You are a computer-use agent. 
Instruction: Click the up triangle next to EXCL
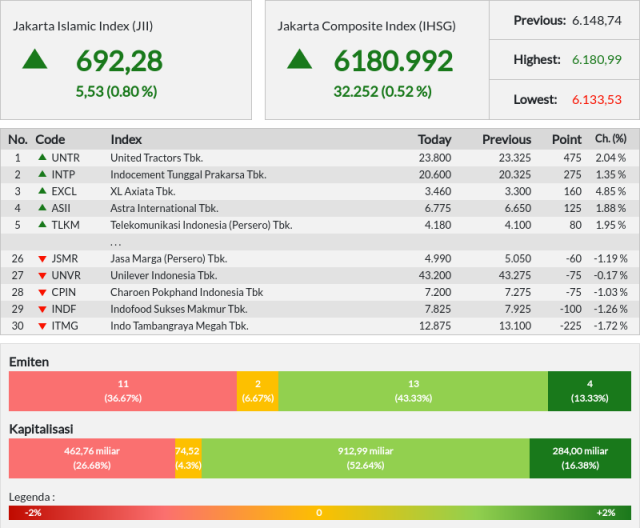tap(42, 191)
